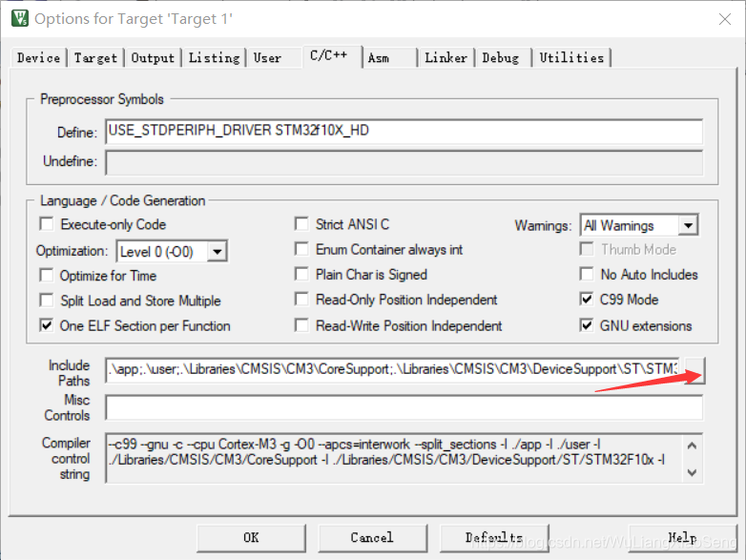Restore settings with the Defaults button

tap(494, 538)
